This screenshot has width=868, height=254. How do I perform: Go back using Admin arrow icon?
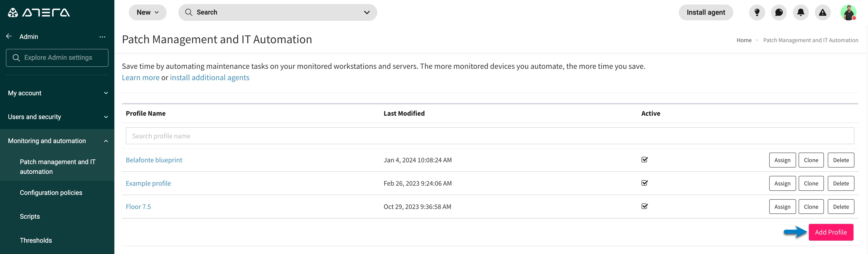click(9, 36)
